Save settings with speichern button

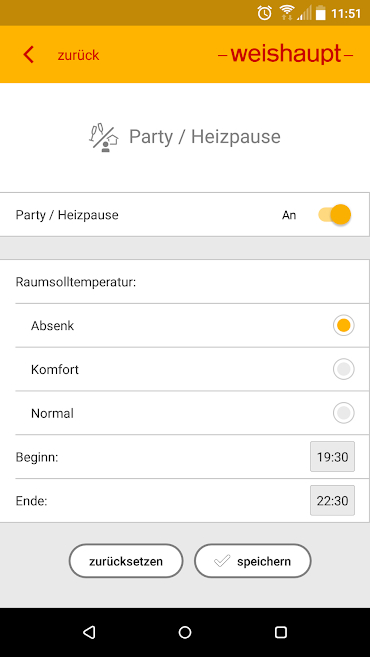click(252, 561)
